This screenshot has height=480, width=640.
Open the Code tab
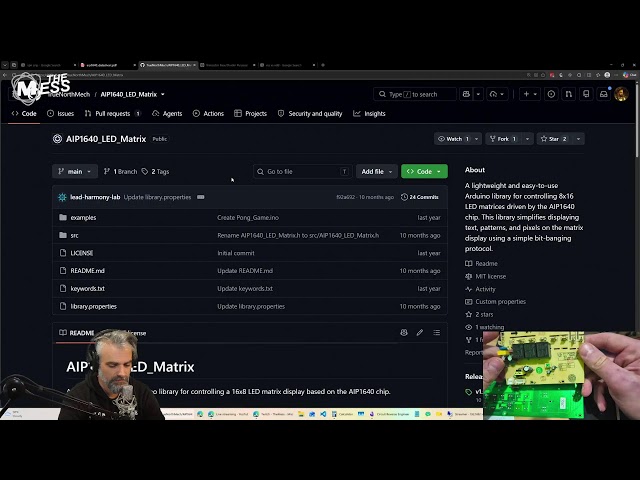pyautogui.click(x=24, y=113)
